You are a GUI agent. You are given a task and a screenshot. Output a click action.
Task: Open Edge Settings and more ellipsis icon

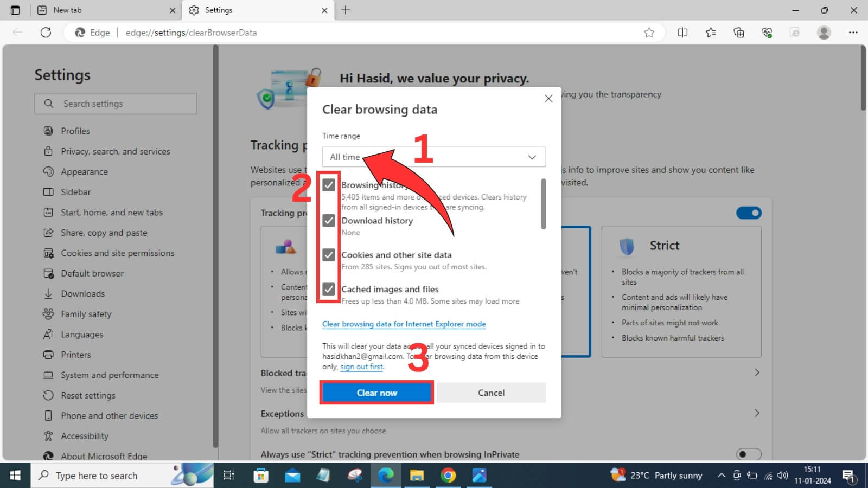(853, 33)
